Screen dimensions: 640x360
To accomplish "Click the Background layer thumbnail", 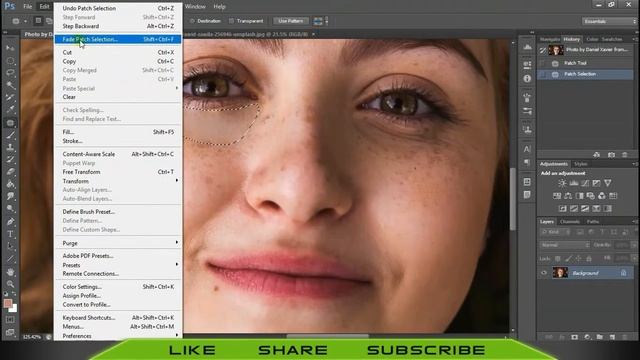I will click(560, 273).
